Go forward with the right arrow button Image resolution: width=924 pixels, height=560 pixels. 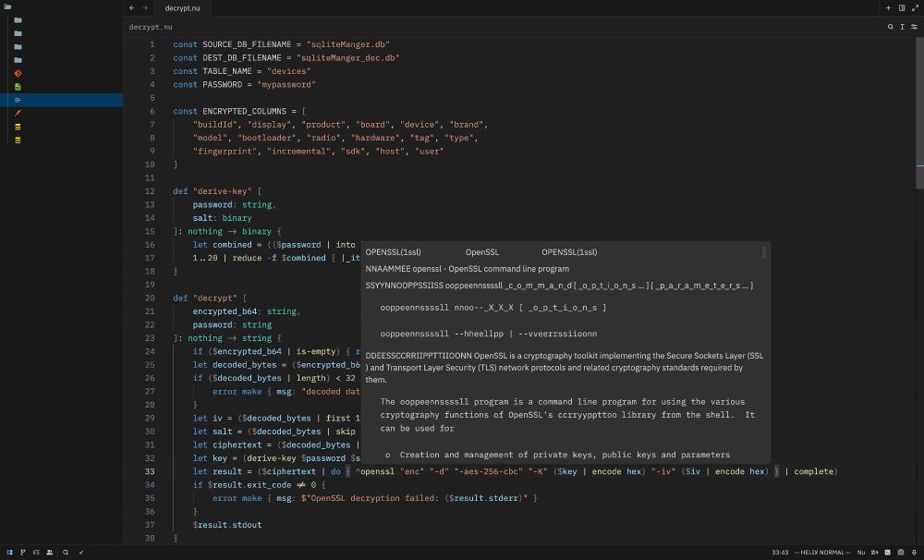click(x=145, y=8)
